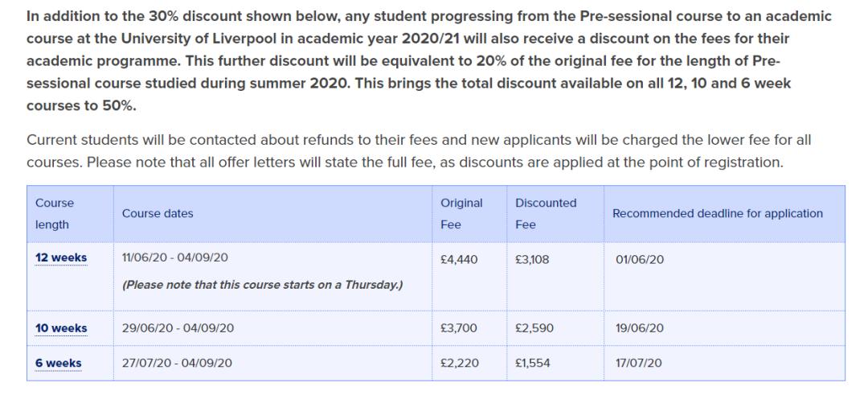Click the £3,108 discounted fee cell
The image size is (868, 395).
coord(532,260)
